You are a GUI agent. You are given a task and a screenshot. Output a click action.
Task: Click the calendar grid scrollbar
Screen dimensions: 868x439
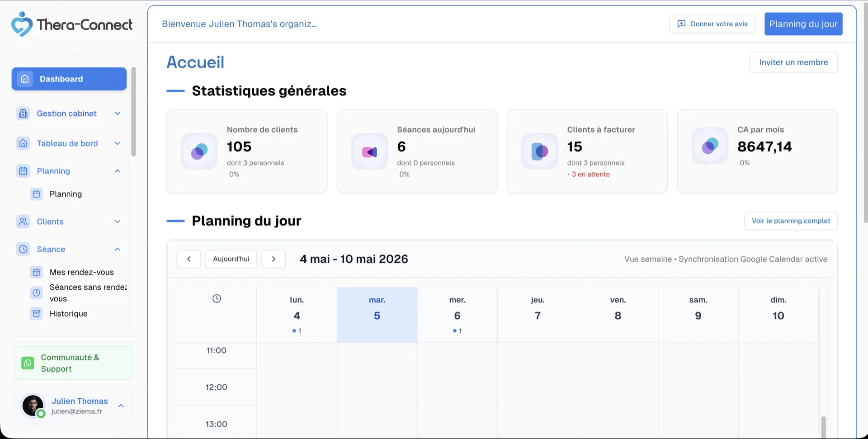coord(823,427)
